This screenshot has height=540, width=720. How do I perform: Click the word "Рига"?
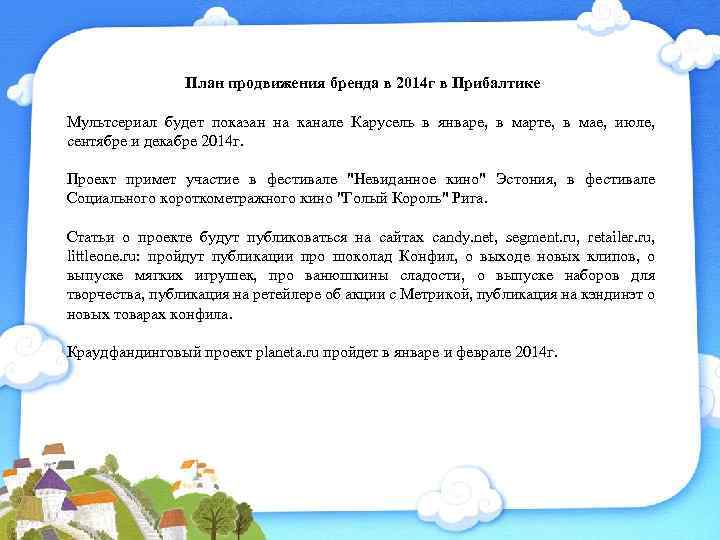pyautogui.click(x=470, y=198)
